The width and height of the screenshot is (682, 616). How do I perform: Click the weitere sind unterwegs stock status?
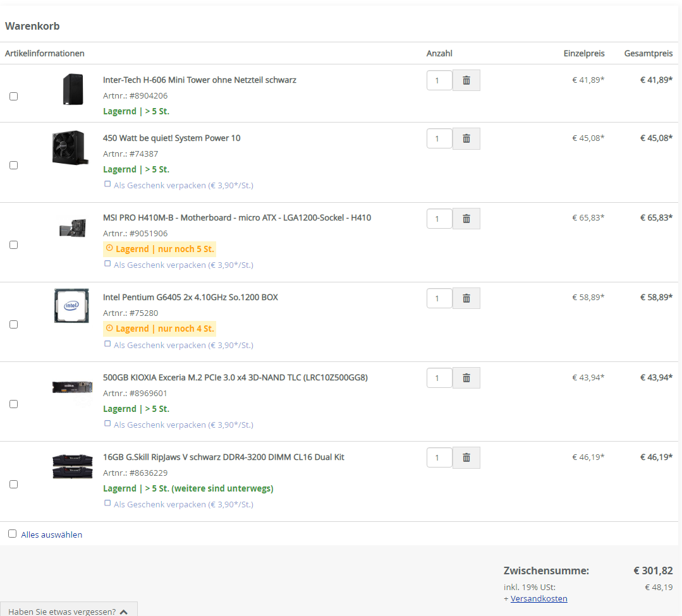(188, 488)
